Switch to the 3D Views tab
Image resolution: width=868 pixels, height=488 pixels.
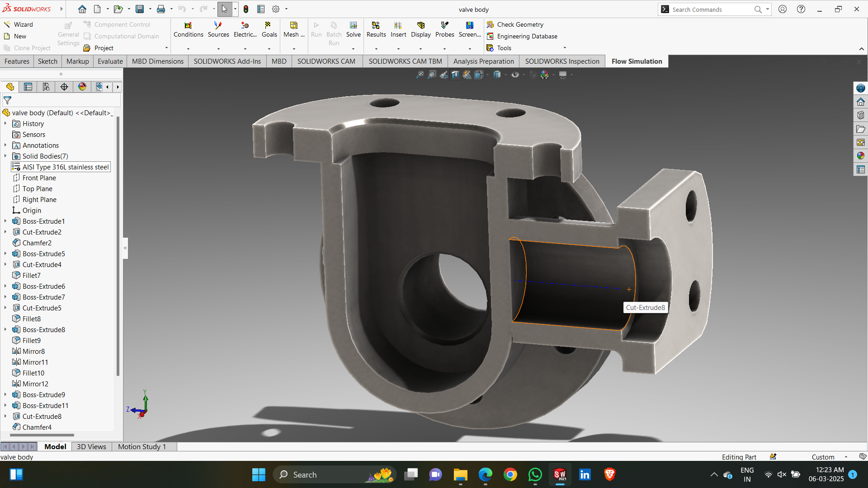pyautogui.click(x=91, y=446)
